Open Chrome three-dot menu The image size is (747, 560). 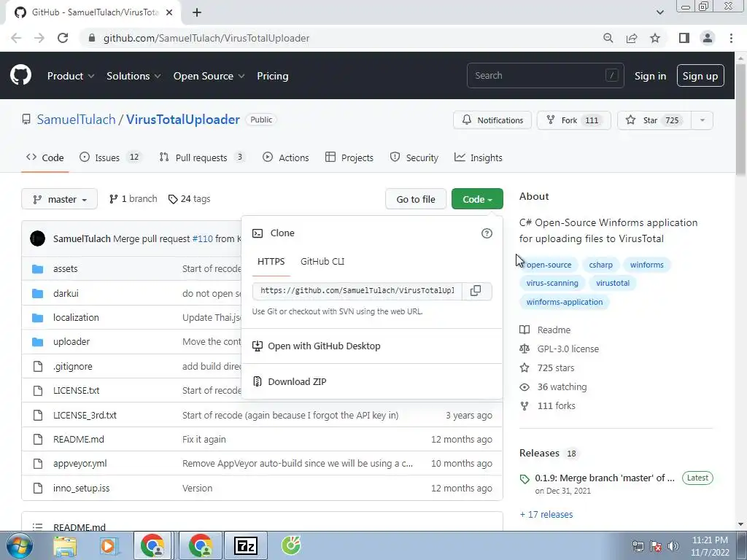click(x=731, y=38)
